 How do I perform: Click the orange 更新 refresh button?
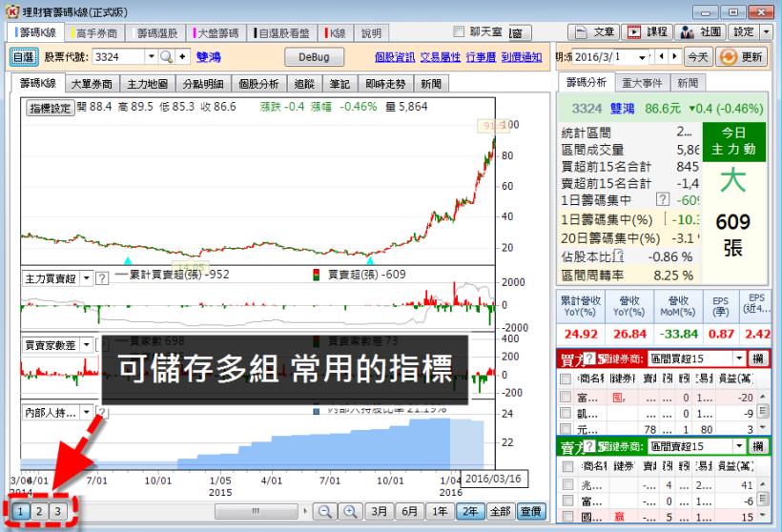(741, 57)
